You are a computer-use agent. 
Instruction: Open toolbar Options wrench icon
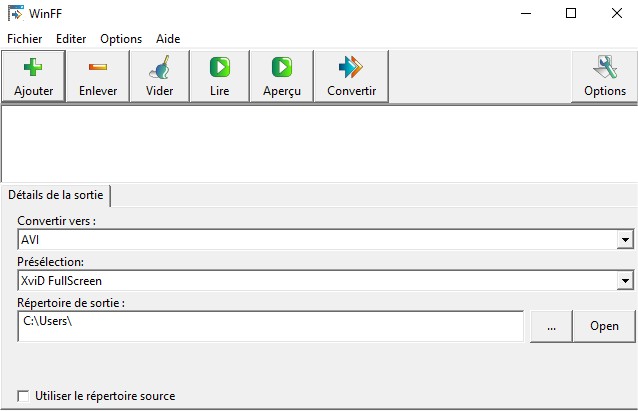coord(605,67)
